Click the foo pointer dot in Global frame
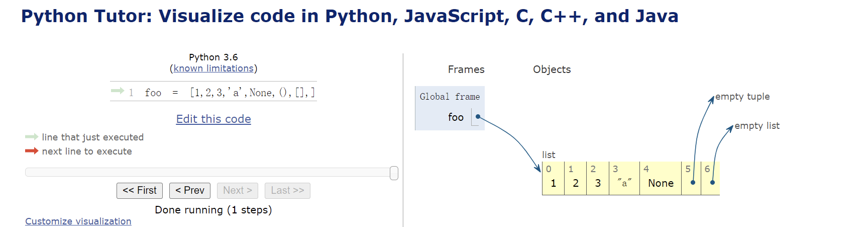This screenshot has width=868, height=227. click(x=478, y=117)
